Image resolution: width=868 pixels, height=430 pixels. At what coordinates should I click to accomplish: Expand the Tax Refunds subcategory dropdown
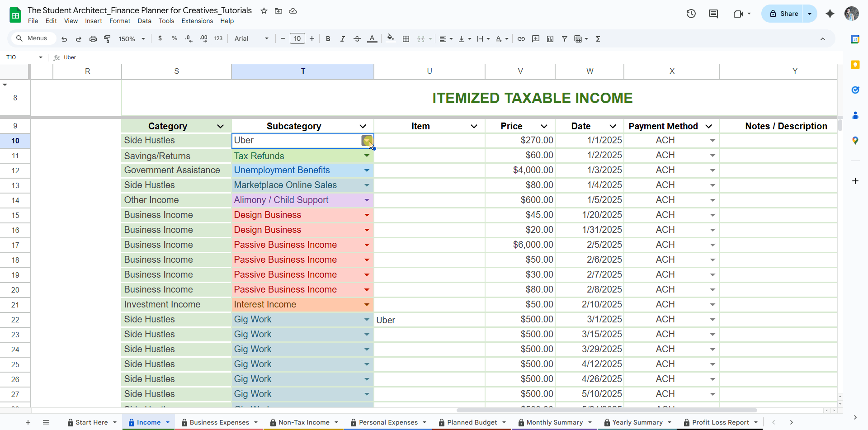point(367,156)
